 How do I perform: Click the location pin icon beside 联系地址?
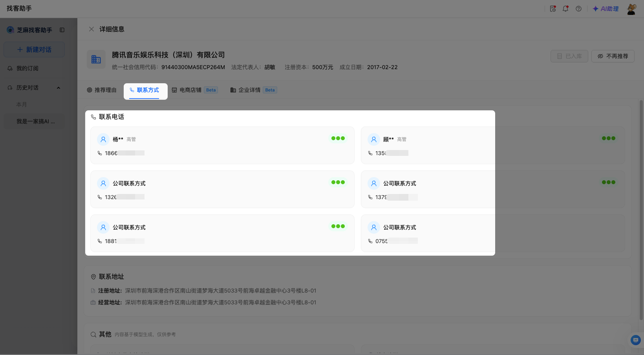click(93, 277)
